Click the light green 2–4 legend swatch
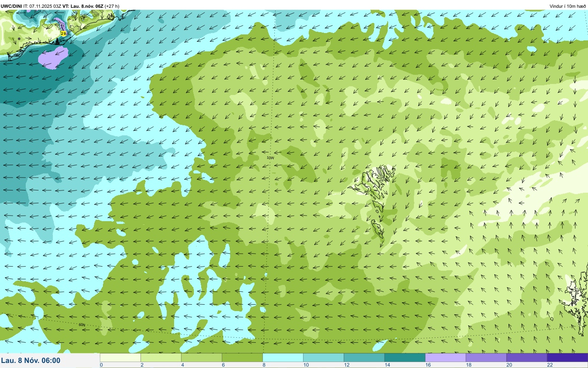 pyautogui.click(x=161, y=357)
